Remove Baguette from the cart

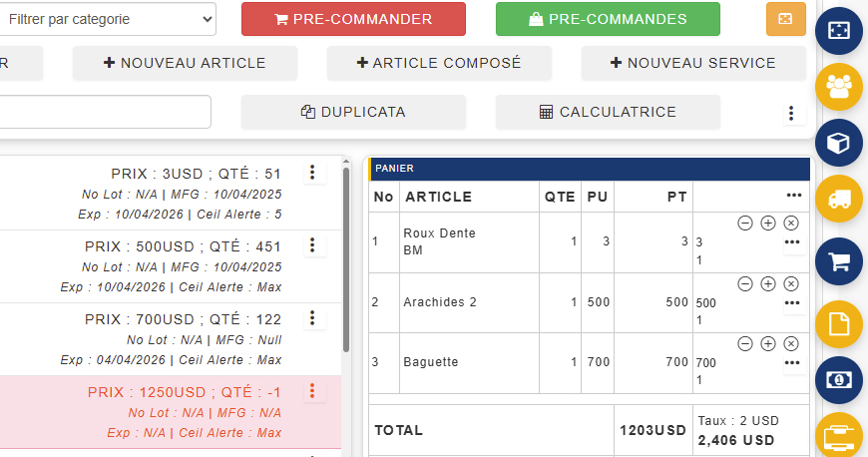point(791,344)
